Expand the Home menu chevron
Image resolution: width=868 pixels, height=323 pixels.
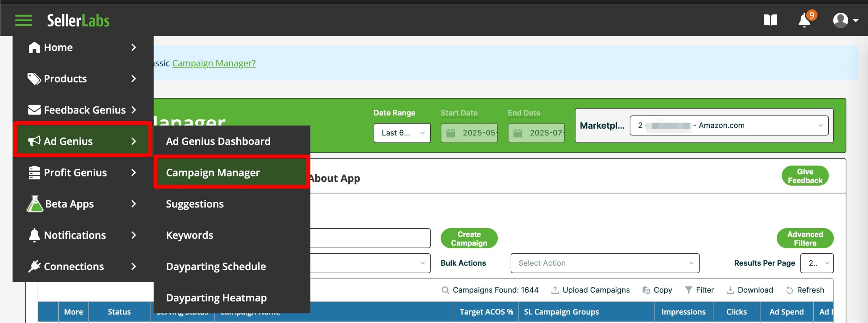click(x=134, y=47)
